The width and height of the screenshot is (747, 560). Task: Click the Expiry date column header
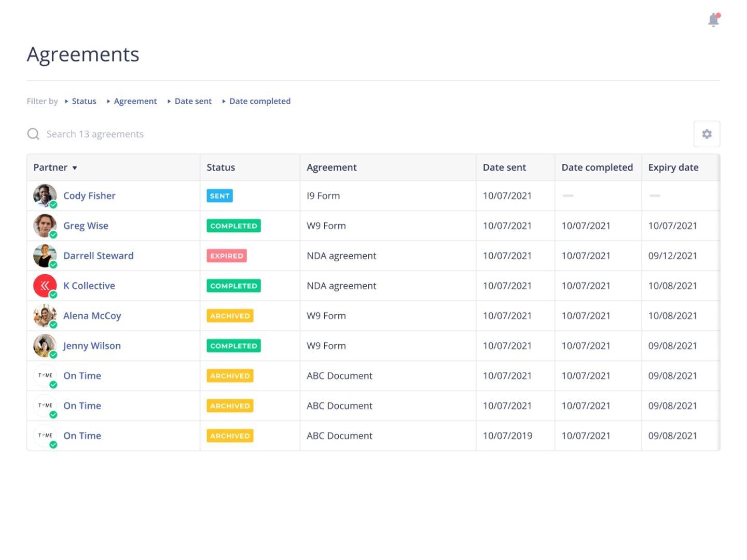click(x=673, y=167)
